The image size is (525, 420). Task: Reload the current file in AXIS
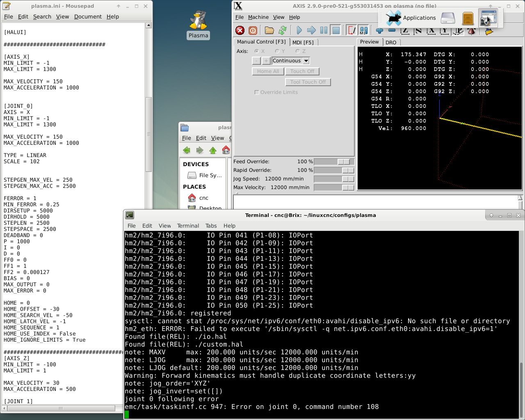[283, 30]
